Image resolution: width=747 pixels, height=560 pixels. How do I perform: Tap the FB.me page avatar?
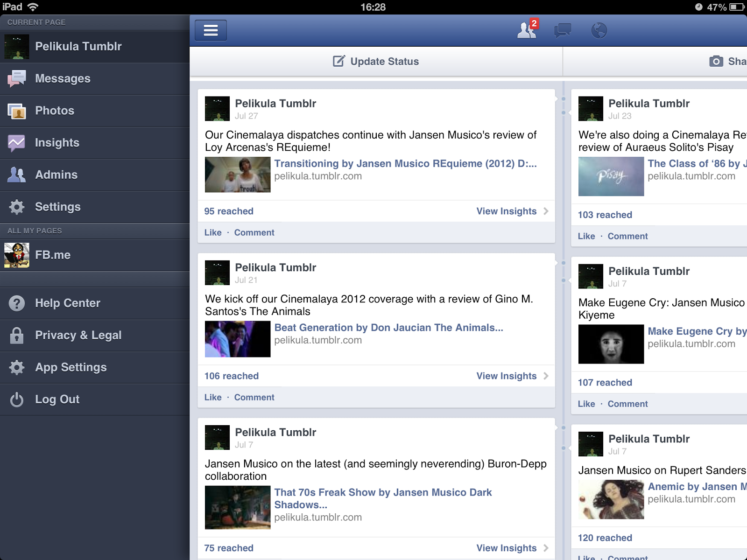17,255
